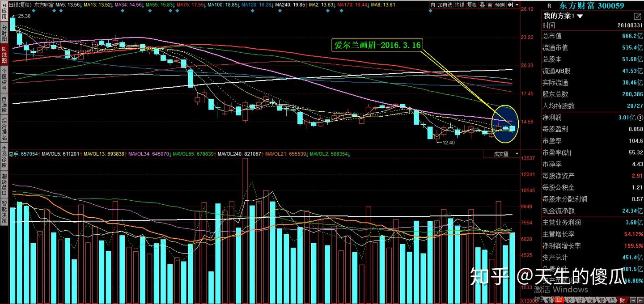Click the 日线(复权) period label
This screenshot has height=304, width=644.
pyautogui.click(x=21, y=4)
